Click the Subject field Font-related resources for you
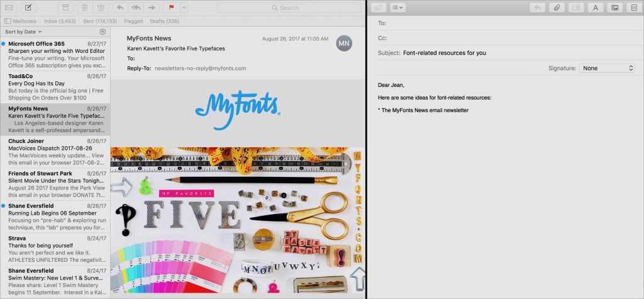Viewport: 644px width, 299px height. click(445, 53)
